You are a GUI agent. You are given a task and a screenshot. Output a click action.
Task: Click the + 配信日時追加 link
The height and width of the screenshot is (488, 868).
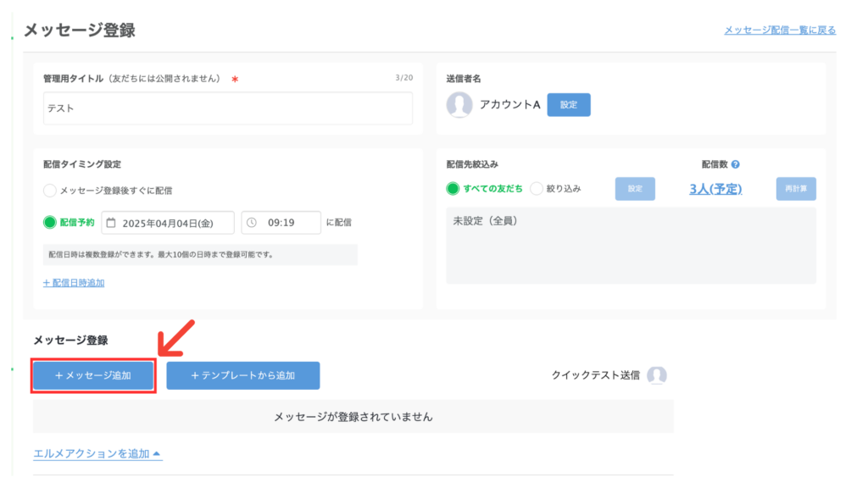point(74,283)
